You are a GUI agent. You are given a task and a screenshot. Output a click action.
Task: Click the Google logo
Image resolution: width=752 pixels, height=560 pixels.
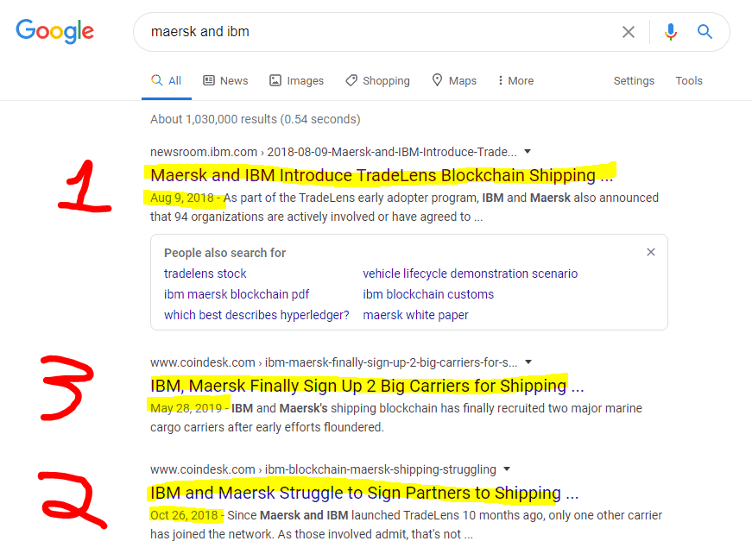click(54, 31)
